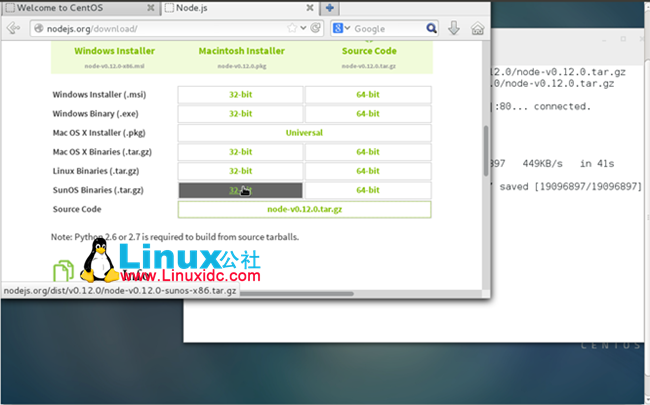Reload the page with the refresh icon

click(x=315, y=28)
